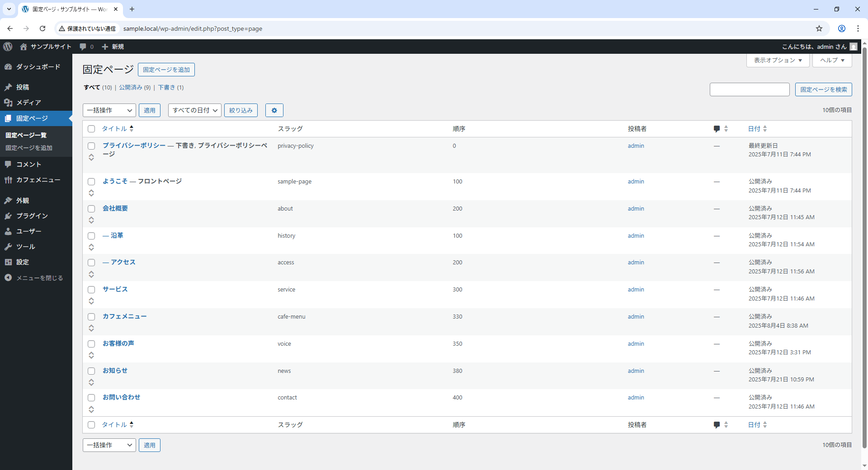Viewport: 868px width, 470px height.
Task: Click the WordPress logo in the admin bar
Action: click(x=8, y=47)
